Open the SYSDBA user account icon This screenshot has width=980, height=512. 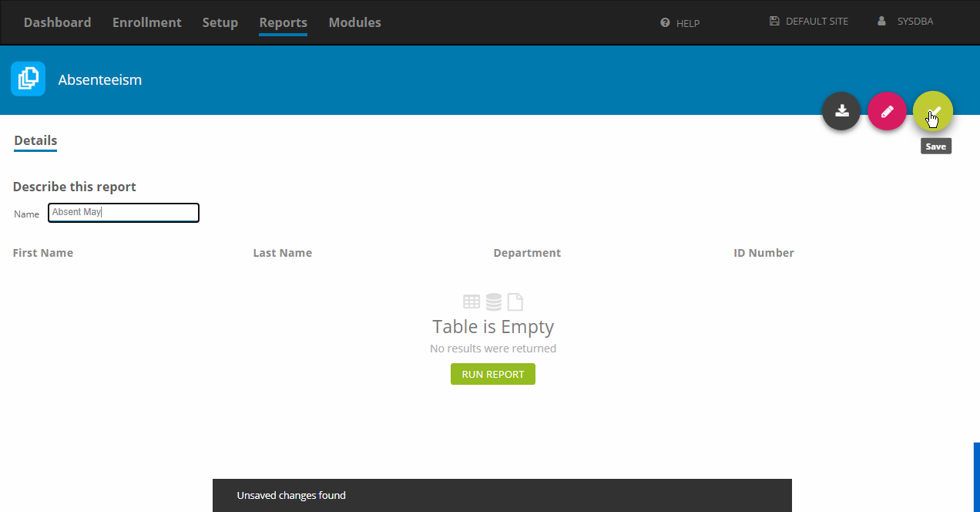[x=881, y=21]
